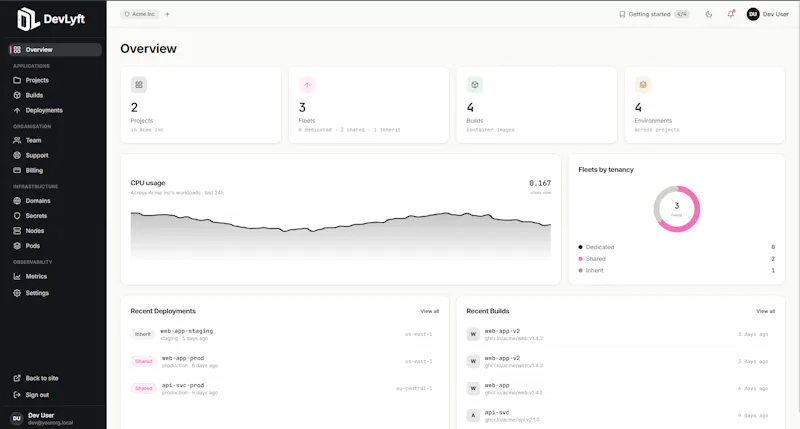Click the web-app-prod deployment row
The width and height of the screenshot is (800, 429).
coord(285,361)
